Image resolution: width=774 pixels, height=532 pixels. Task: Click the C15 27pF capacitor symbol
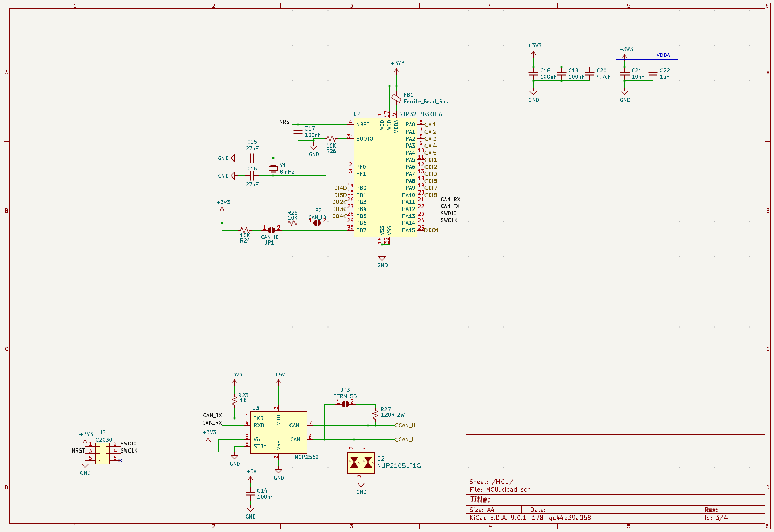(x=252, y=158)
